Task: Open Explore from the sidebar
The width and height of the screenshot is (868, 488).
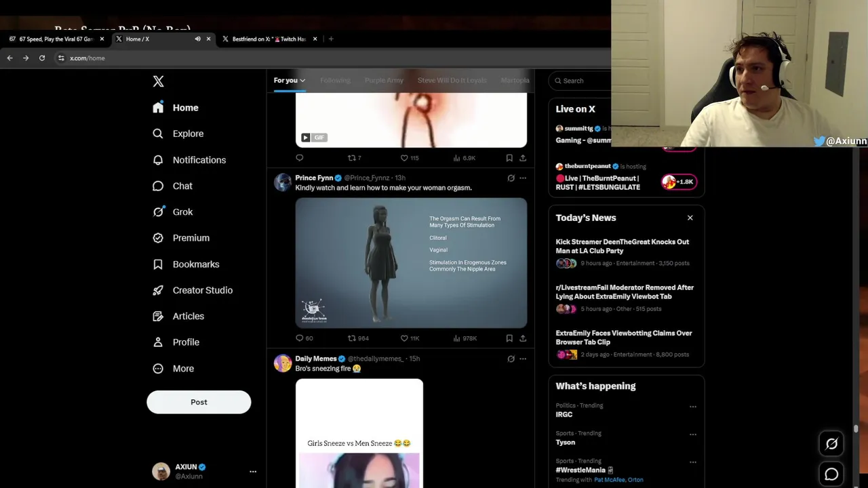Action: [178, 134]
